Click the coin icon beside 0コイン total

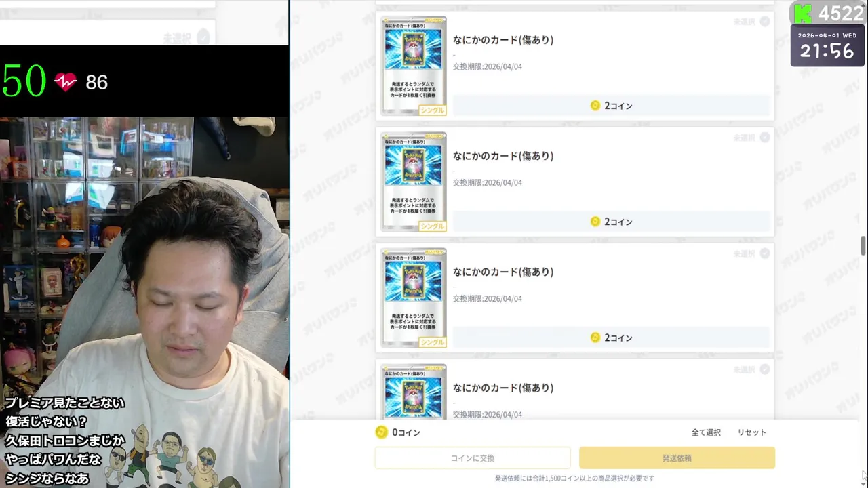point(381,432)
